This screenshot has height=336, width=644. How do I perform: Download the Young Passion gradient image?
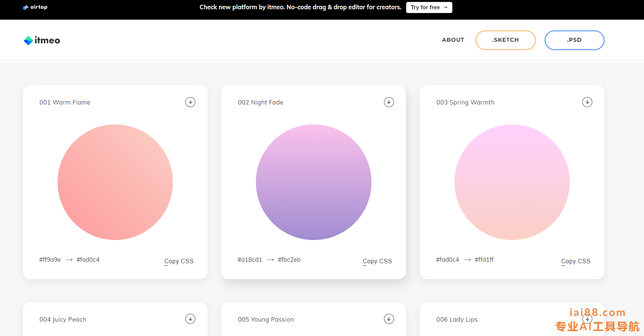[x=389, y=319]
